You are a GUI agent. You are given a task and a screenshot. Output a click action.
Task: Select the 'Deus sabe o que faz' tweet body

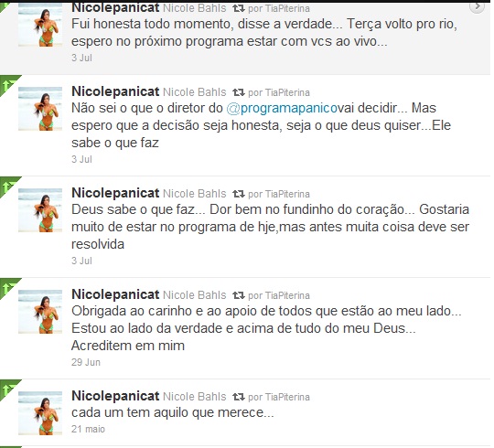pos(270,227)
